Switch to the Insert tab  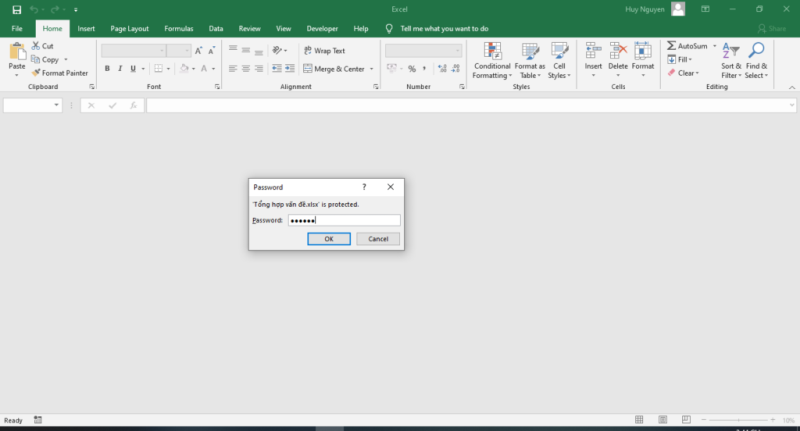pos(86,29)
